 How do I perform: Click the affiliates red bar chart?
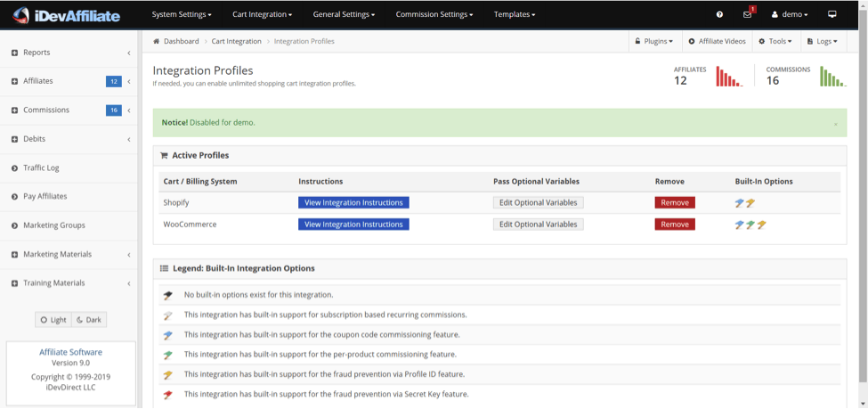(x=729, y=77)
